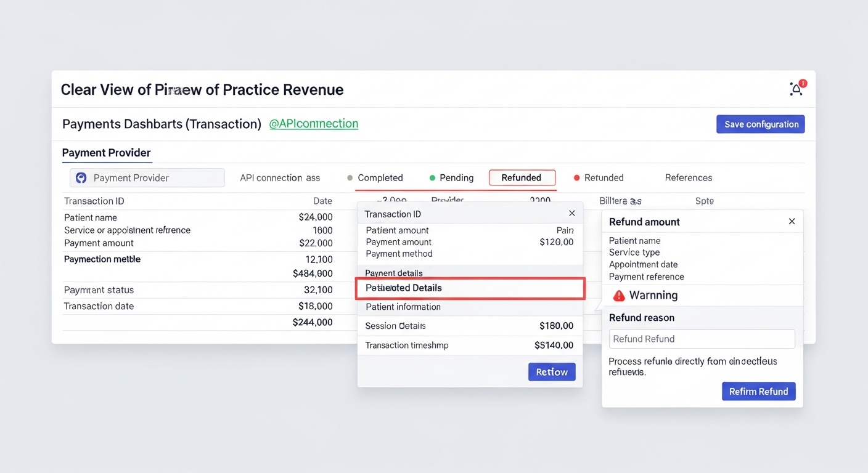Filter by Pending status

tap(451, 178)
